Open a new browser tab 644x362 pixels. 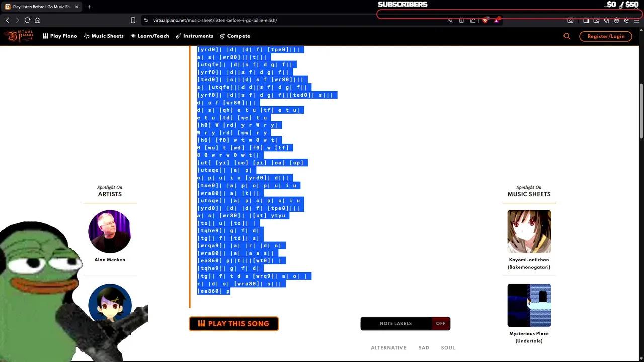(x=89, y=7)
